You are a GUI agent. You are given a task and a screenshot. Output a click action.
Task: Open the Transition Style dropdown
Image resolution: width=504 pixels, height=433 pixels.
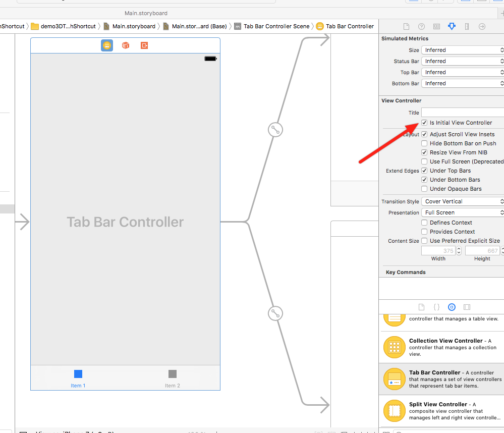point(463,201)
